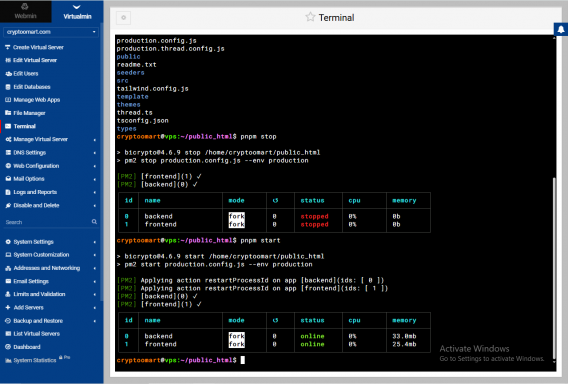The height and width of the screenshot is (384, 568).
Task: Expand the System Customization submenu arrow
Action: point(95,255)
